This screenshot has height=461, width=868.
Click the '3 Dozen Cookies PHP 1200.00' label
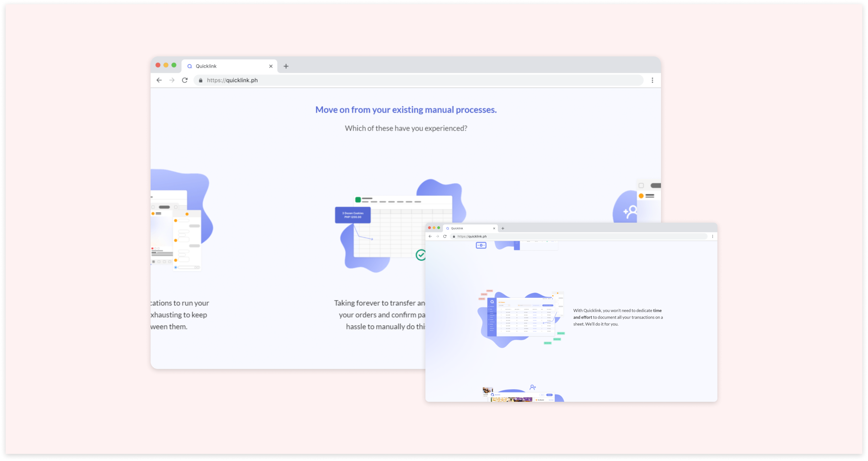click(x=353, y=215)
